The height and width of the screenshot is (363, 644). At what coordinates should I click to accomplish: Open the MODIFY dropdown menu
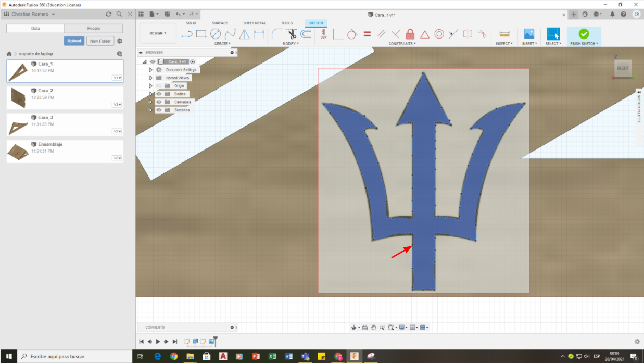pos(291,44)
